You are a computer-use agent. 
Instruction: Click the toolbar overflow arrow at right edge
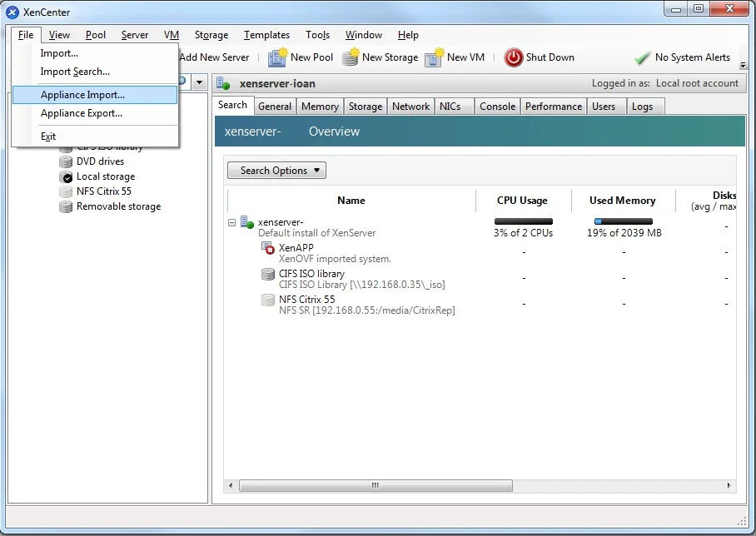pos(743,65)
